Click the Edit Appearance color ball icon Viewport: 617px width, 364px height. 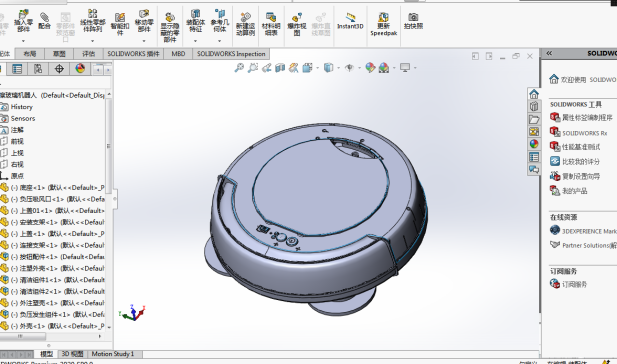click(x=370, y=68)
